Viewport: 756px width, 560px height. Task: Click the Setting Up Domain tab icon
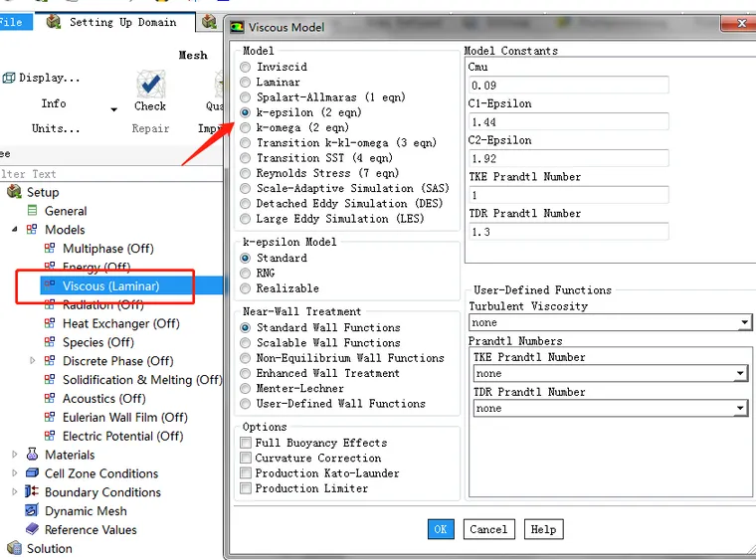(x=54, y=22)
